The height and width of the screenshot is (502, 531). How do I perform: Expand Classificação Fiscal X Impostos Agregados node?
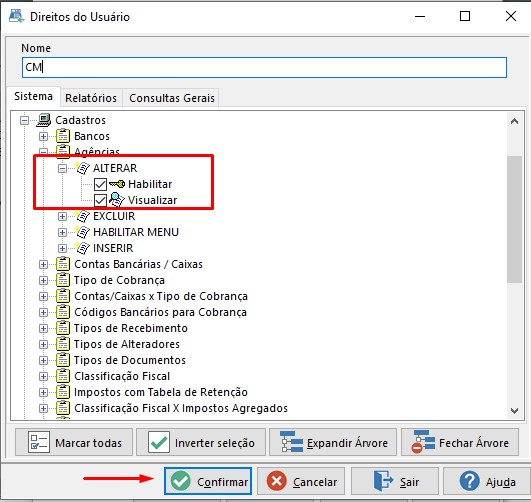pyautogui.click(x=43, y=408)
